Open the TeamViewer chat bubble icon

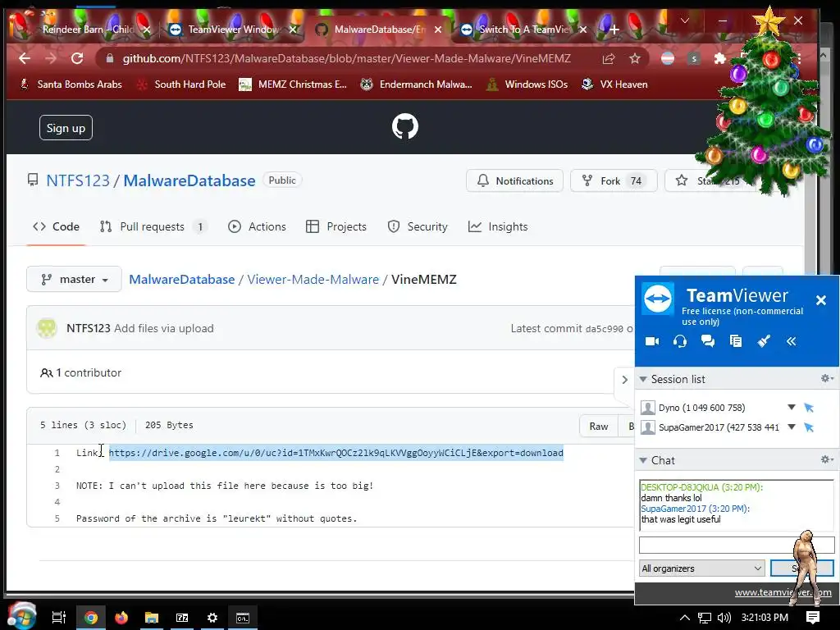[708, 341]
